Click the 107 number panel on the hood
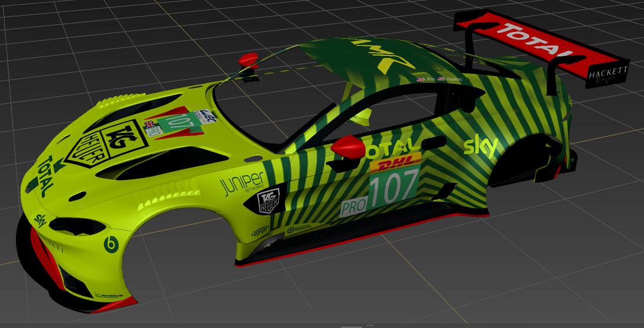The width and height of the screenshot is (644, 328). click(x=178, y=123)
